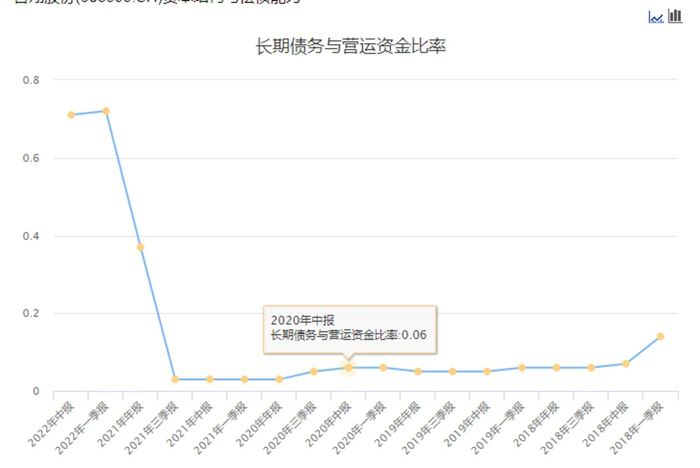This screenshot has width=700, height=468.
Task: Select the 2022年中报 data point
Action: coord(71,115)
